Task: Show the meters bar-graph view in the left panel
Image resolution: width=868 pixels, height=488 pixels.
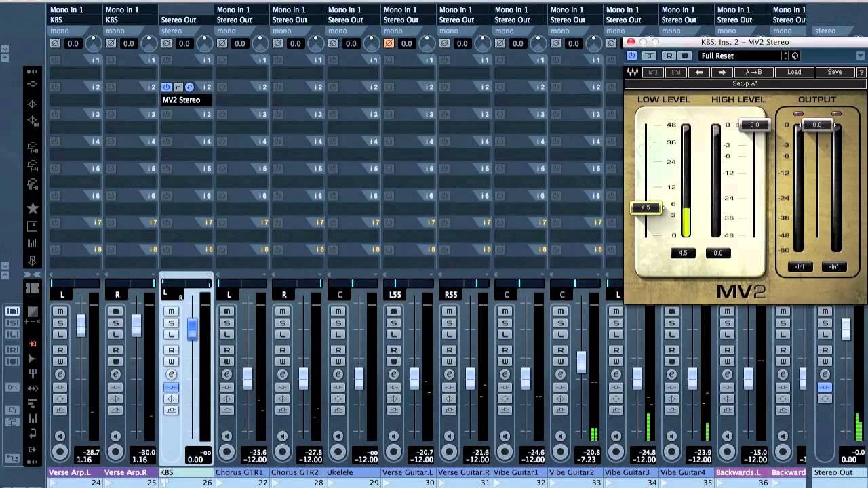Action: pos(32,243)
